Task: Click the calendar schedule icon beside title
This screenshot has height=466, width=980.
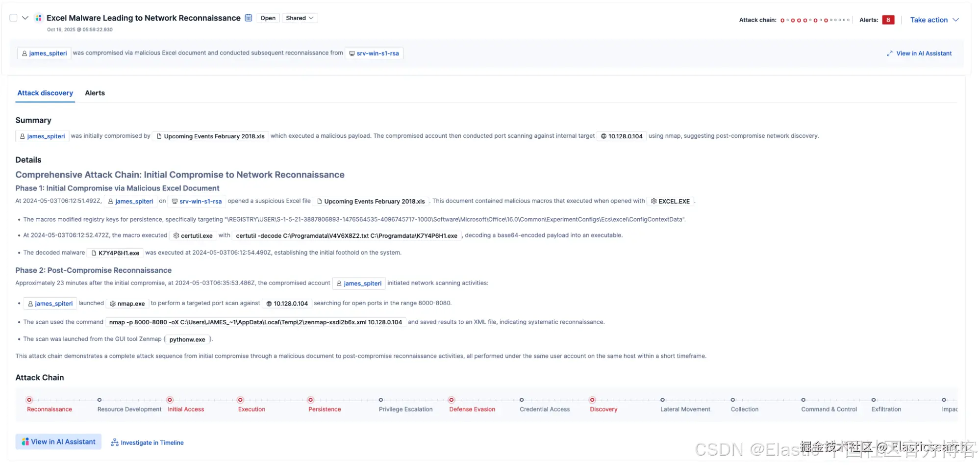Action: (x=249, y=18)
